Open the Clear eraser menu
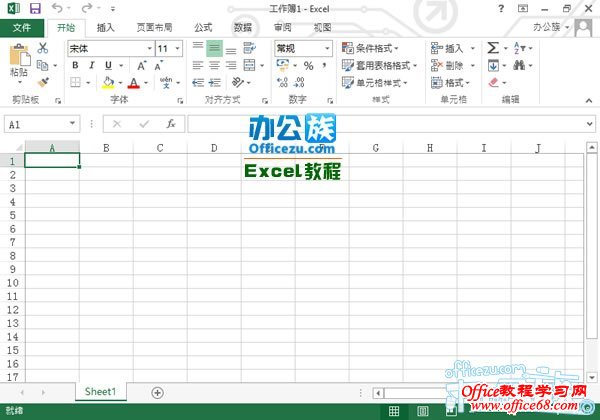 [494, 82]
